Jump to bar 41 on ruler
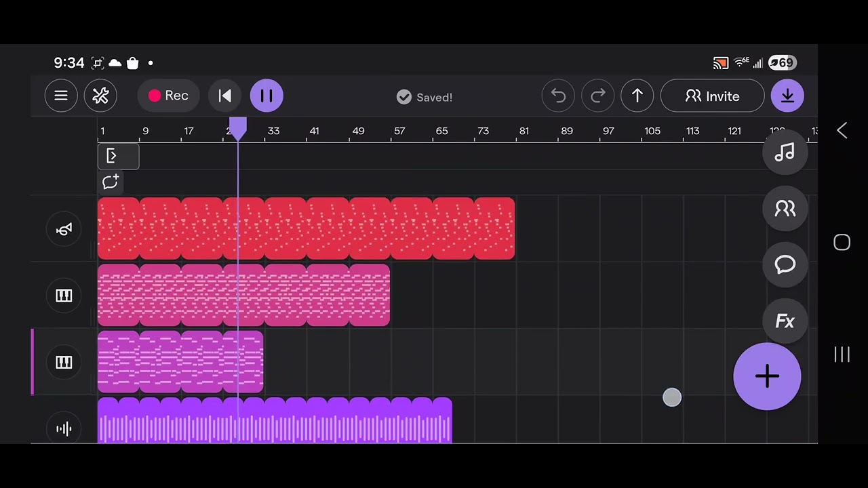Screen dimensions: 868x488 click(x=314, y=131)
